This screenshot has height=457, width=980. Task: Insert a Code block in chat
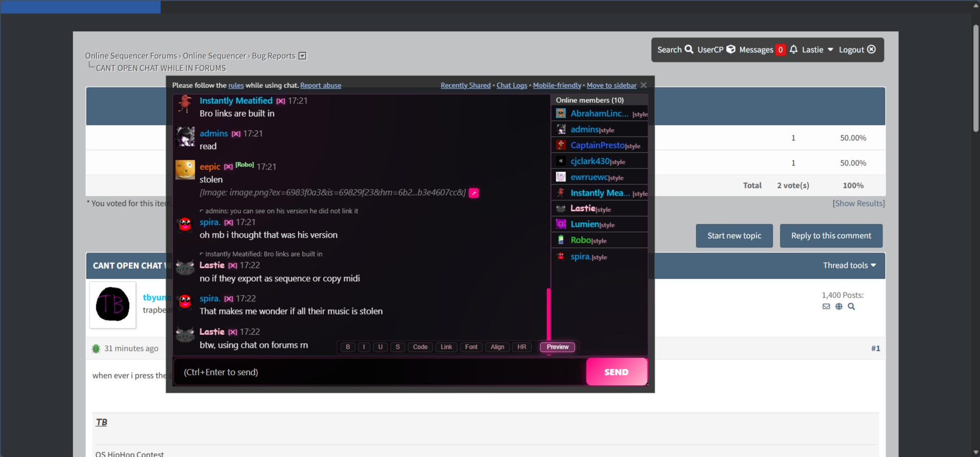[421, 347]
